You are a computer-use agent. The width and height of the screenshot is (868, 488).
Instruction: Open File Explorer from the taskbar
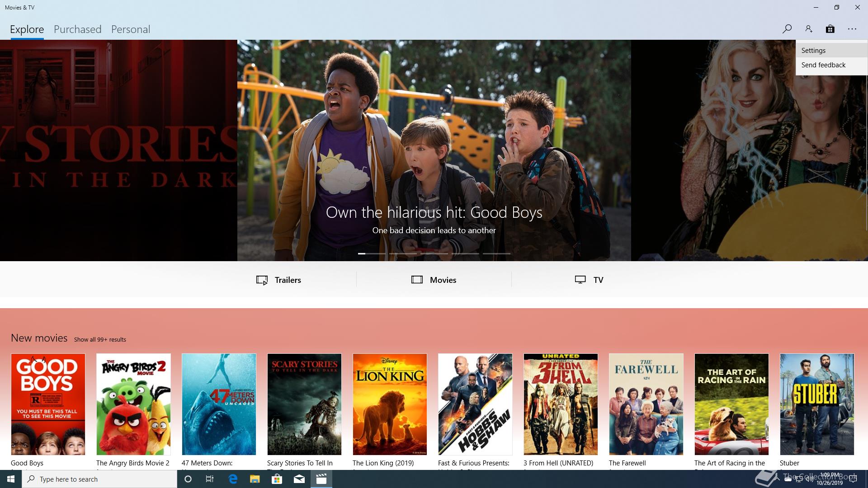click(255, 479)
